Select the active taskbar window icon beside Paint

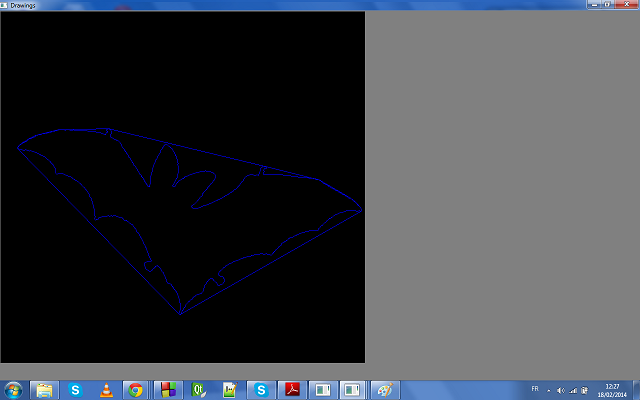click(x=353, y=390)
